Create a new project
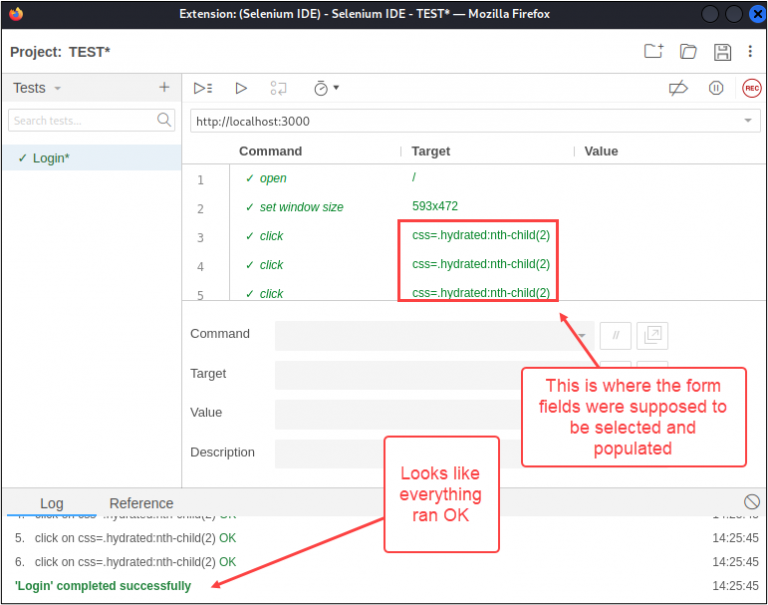768x605 pixels. [x=653, y=52]
